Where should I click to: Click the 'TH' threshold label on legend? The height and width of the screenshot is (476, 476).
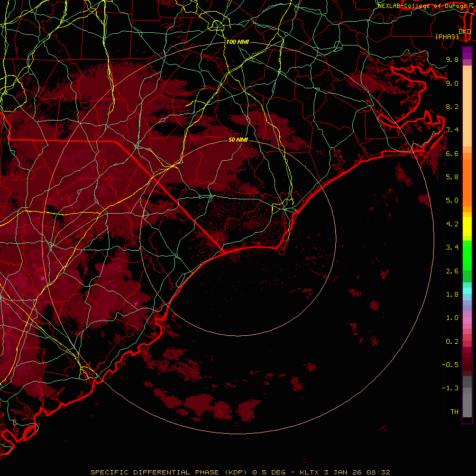pos(454,412)
